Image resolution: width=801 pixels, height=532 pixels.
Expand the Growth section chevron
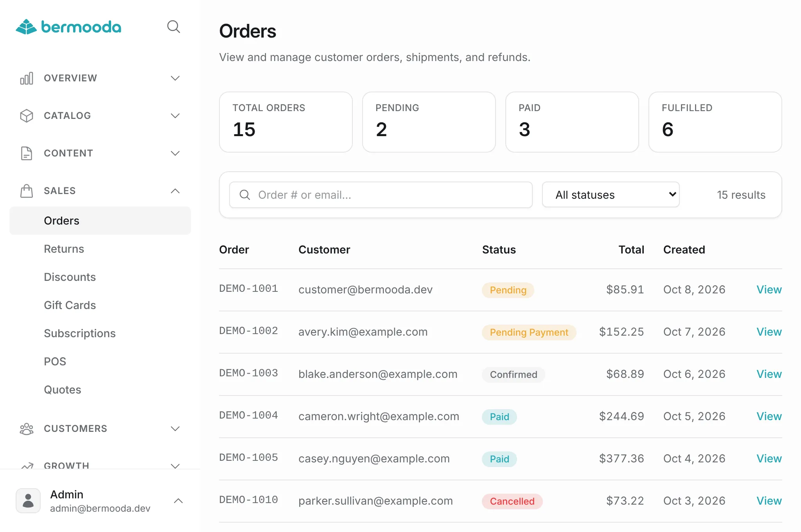pos(175,466)
